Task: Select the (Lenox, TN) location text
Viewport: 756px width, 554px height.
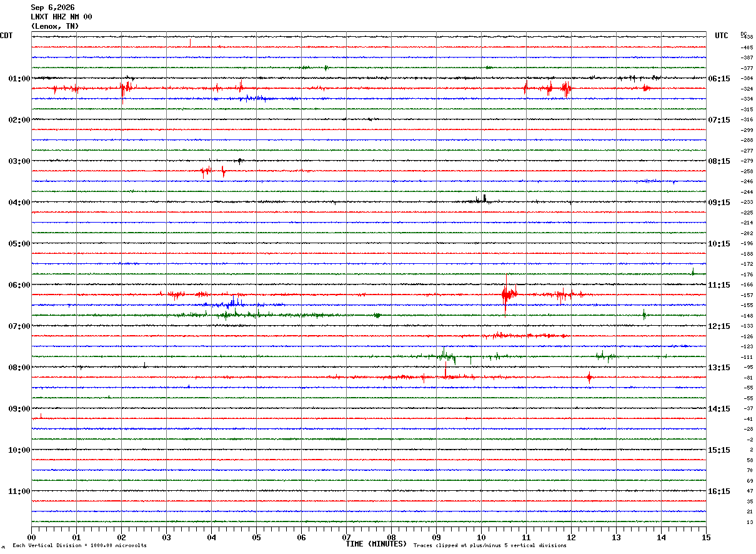Action: pos(55,26)
